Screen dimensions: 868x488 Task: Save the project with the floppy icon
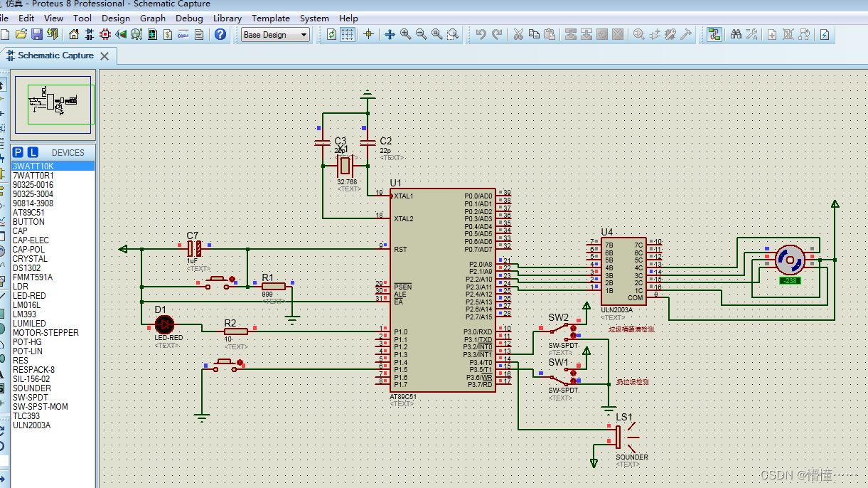(x=37, y=34)
